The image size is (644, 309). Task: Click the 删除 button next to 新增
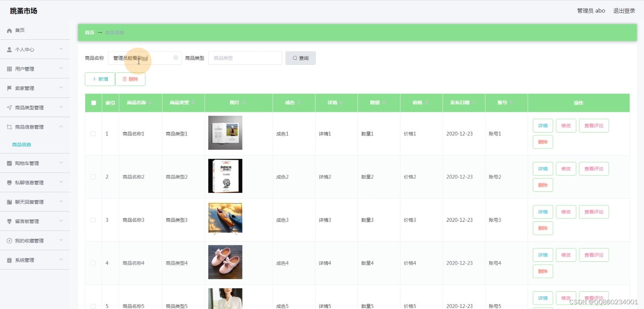[130, 79]
